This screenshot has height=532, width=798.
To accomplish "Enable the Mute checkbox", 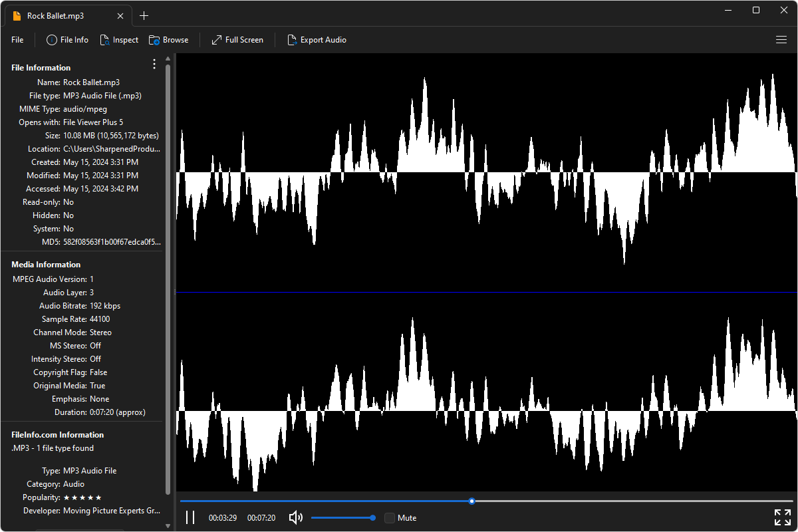I will point(390,517).
